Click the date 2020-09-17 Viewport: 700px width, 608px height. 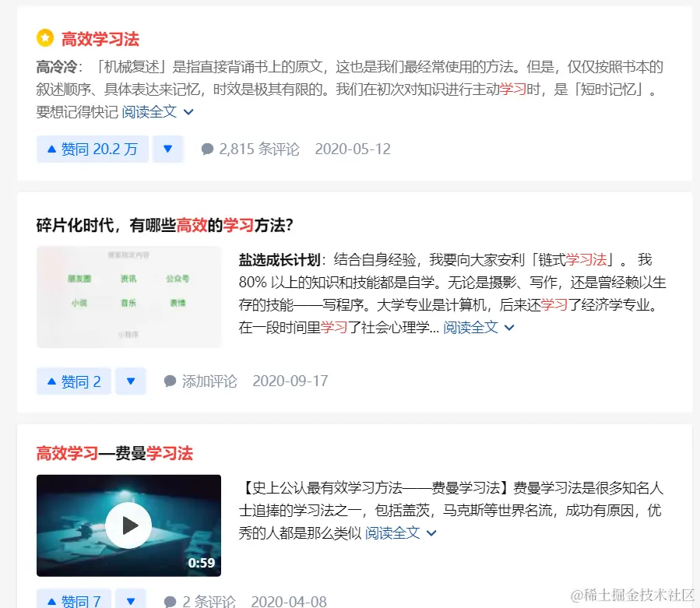290,381
